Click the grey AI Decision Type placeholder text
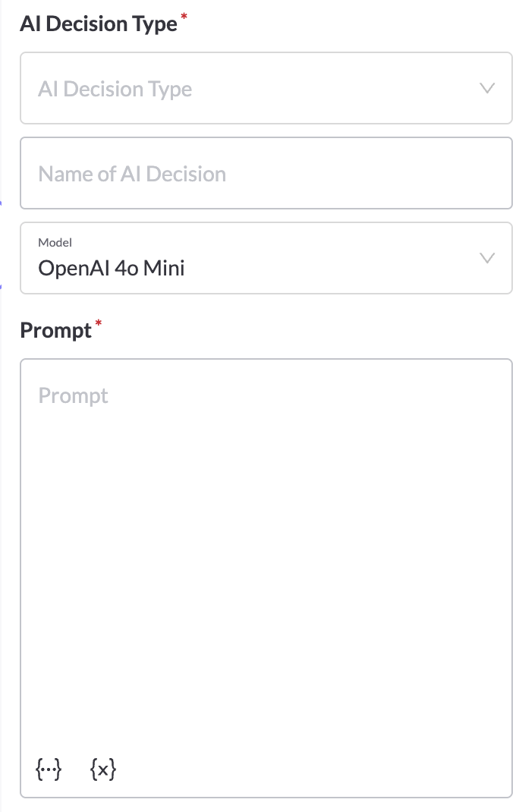Image resolution: width=519 pixels, height=812 pixels. coord(115,89)
